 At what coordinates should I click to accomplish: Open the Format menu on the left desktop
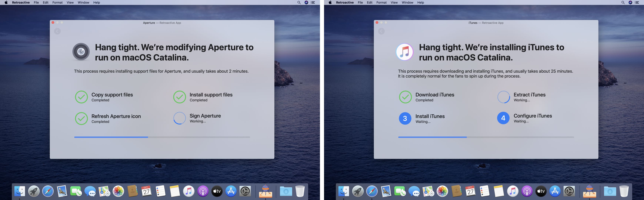pyautogui.click(x=58, y=3)
